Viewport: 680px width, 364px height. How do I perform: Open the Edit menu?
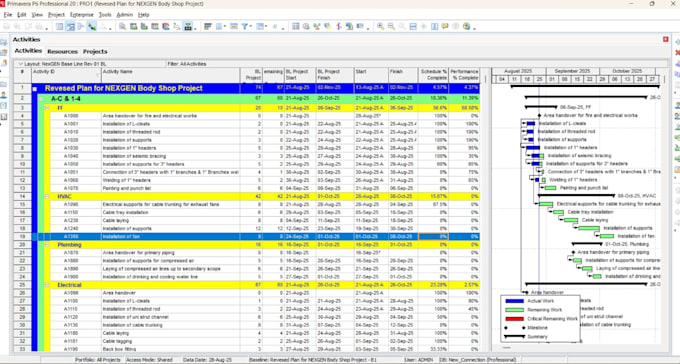pos(22,15)
